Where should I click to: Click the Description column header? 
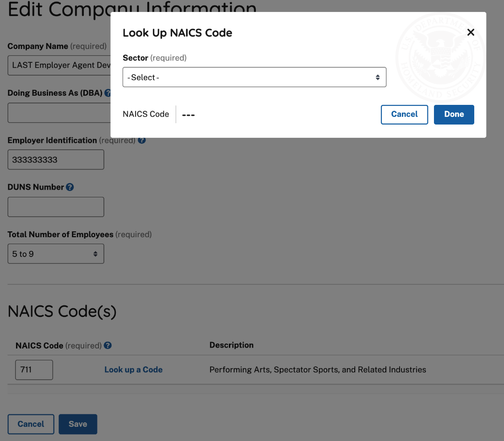click(232, 345)
